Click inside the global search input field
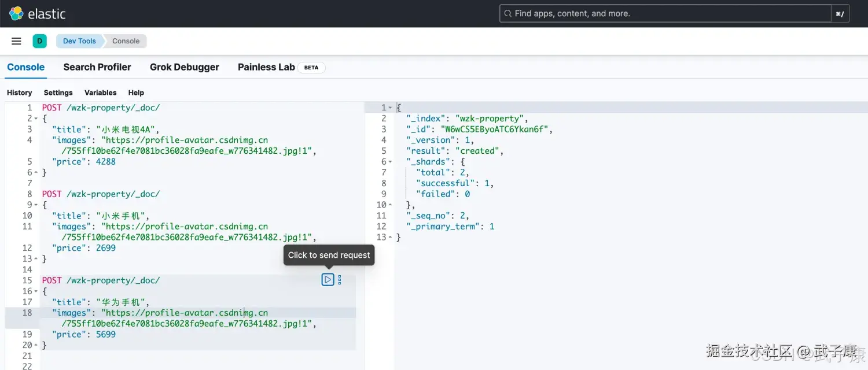Screen dimensions: 868x370 (x=637, y=13)
